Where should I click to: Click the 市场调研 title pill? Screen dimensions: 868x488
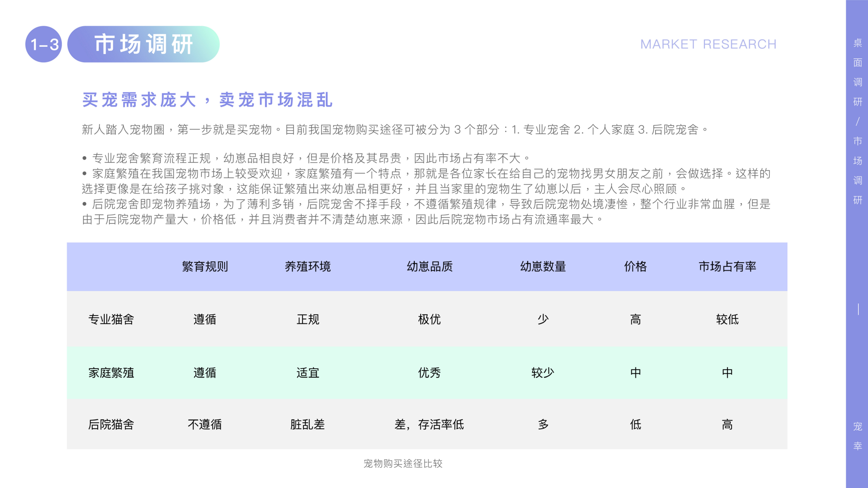(144, 44)
